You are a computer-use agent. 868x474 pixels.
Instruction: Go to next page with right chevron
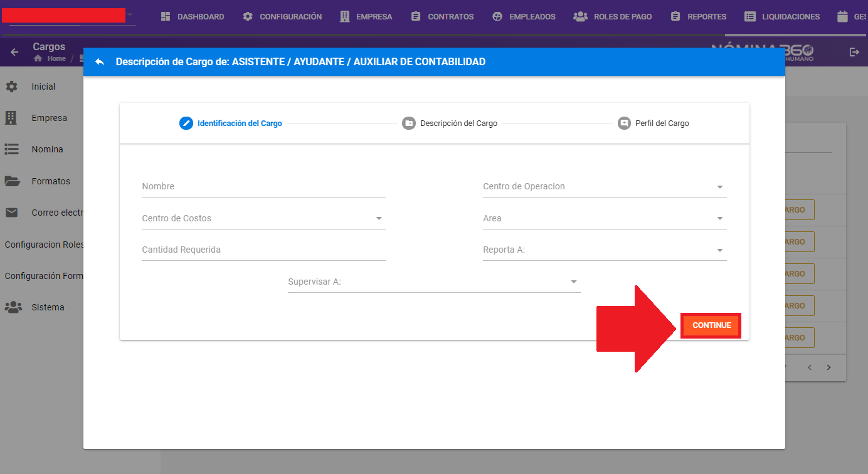828,367
